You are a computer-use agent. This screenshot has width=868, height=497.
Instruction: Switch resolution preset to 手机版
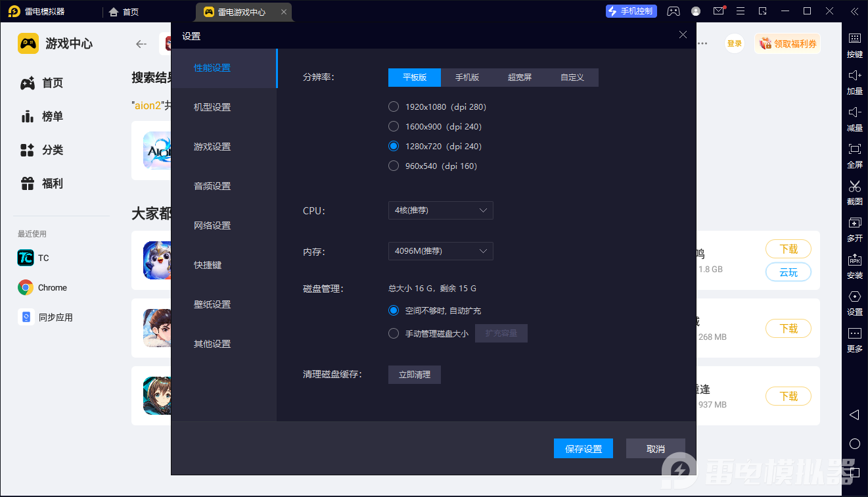click(x=467, y=77)
